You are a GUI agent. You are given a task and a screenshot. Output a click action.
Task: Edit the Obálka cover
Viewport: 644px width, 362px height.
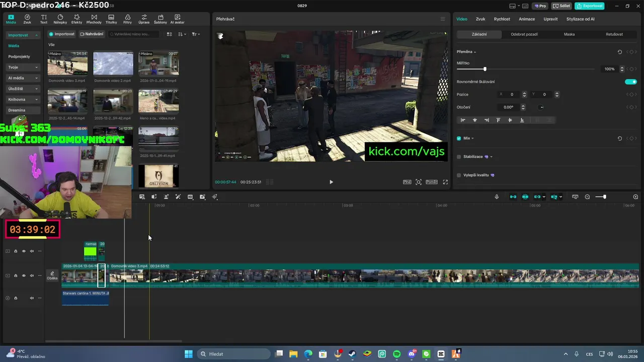coord(52,276)
